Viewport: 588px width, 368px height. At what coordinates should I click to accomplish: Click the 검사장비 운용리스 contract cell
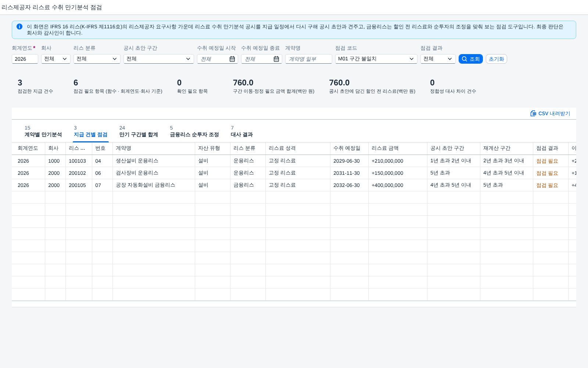click(x=154, y=173)
